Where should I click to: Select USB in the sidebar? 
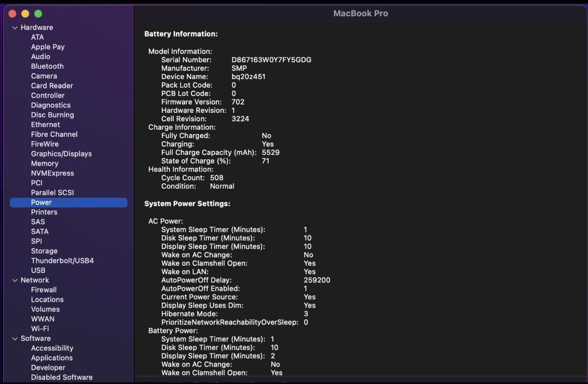point(38,271)
